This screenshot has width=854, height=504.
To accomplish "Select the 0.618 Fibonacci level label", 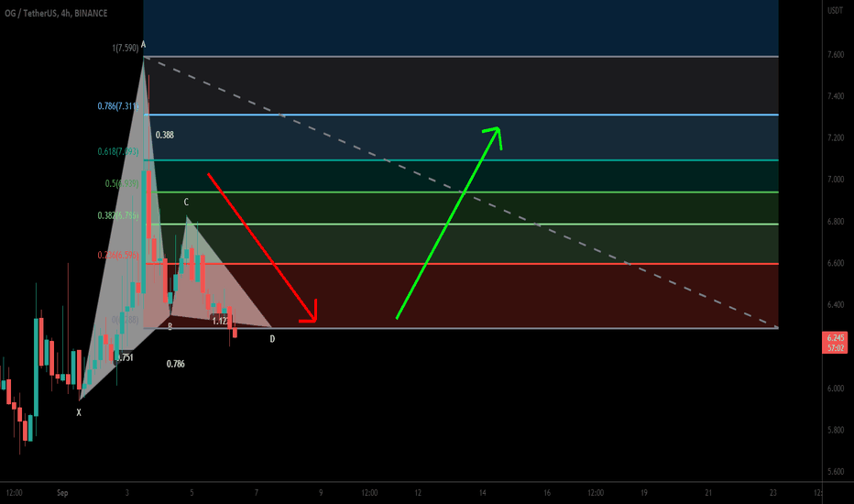I will (x=118, y=151).
